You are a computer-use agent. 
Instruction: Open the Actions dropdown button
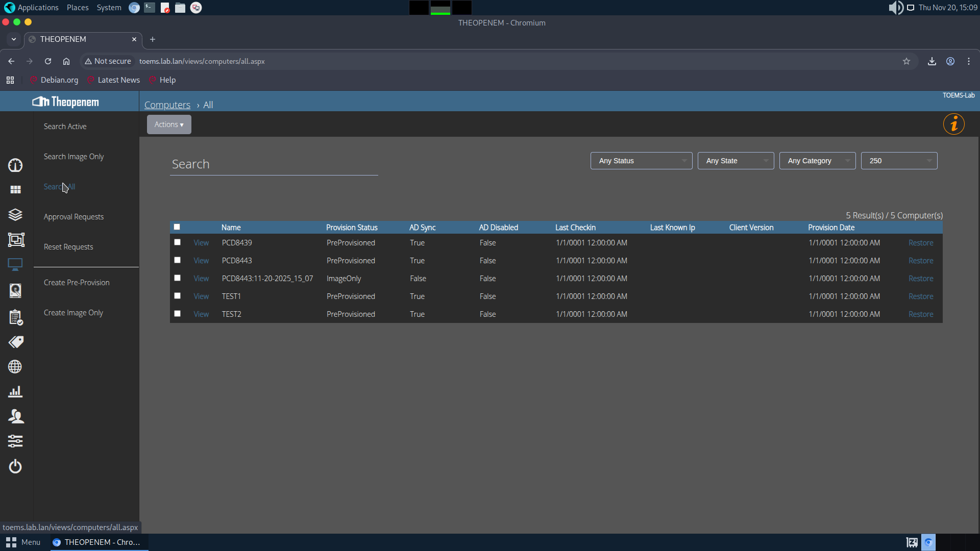point(169,124)
